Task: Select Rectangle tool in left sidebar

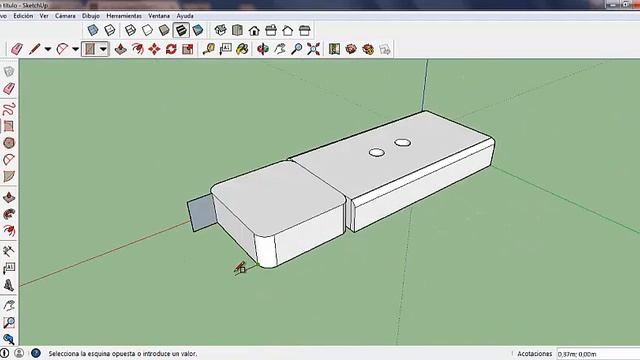Action: (x=9, y=126)
